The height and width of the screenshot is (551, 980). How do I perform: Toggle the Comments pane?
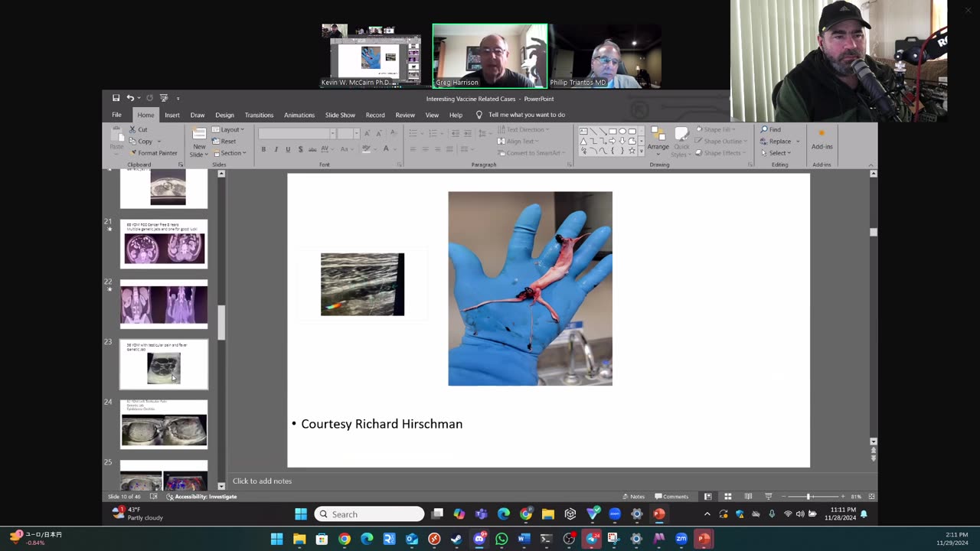(671, 497)
